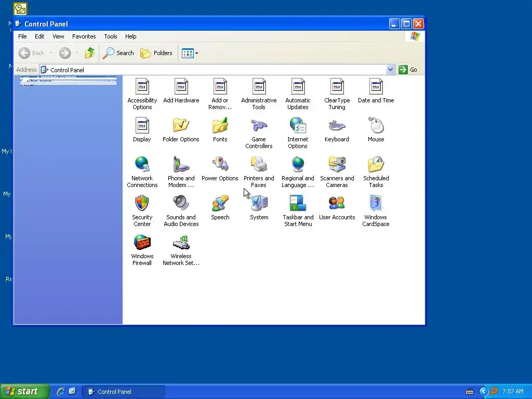Screen dimensions: 532x399
Task: Open Wireless Network Setup Wizard icon
Action: (x=181, y=242)
